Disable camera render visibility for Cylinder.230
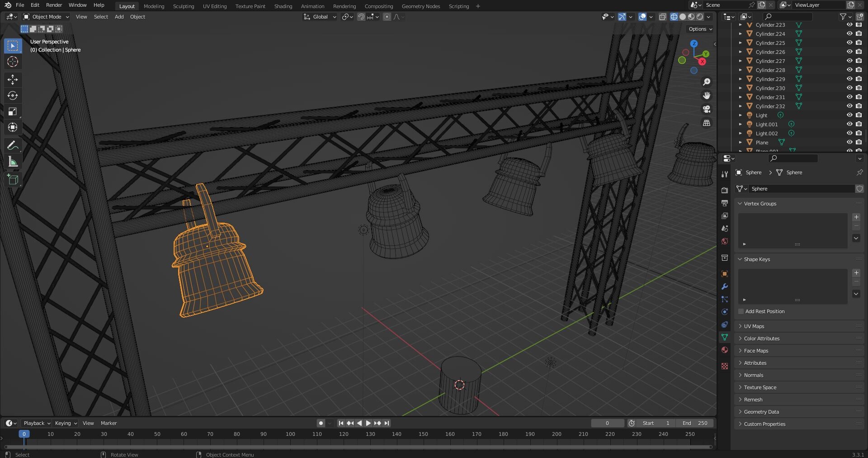 pos(859,88)
